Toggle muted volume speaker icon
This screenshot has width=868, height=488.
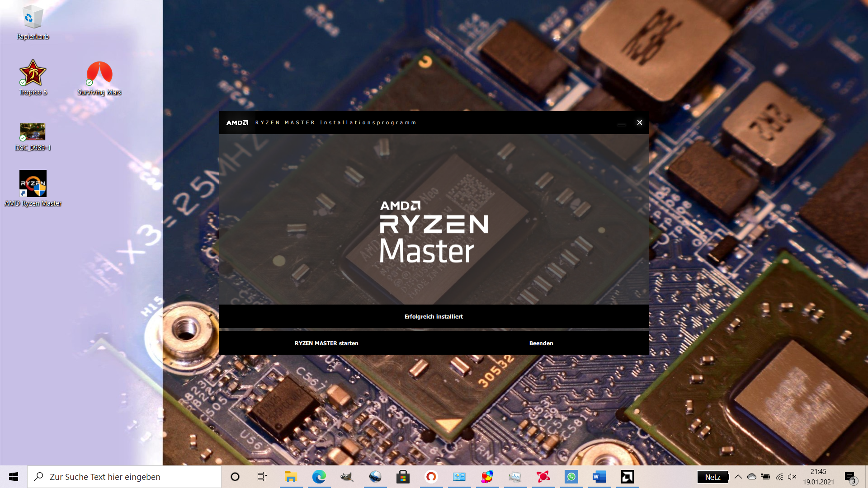[792, 477]
